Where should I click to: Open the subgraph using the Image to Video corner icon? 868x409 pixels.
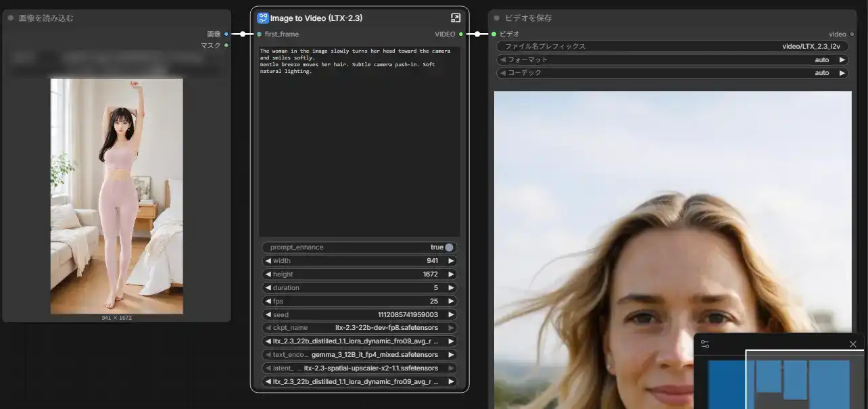pyautogui.click(x=456, y=18)
